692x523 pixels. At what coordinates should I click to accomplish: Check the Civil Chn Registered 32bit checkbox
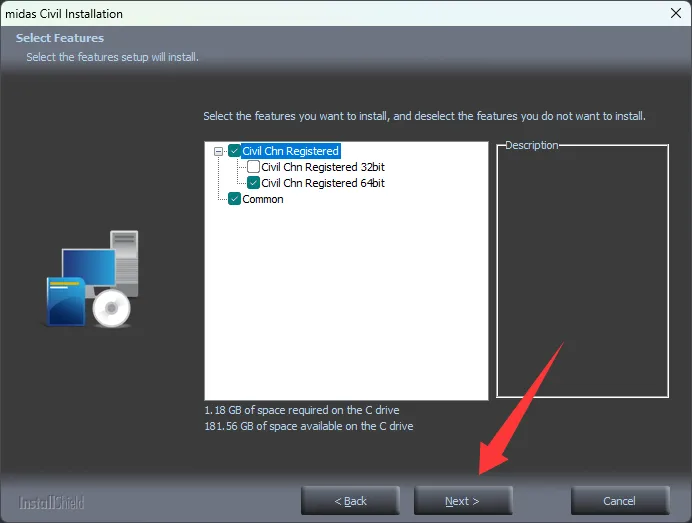tap(253, 167)
